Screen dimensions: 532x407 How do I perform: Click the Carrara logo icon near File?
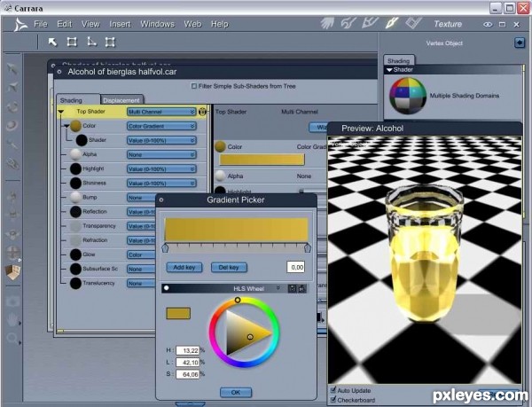point(20,25)
